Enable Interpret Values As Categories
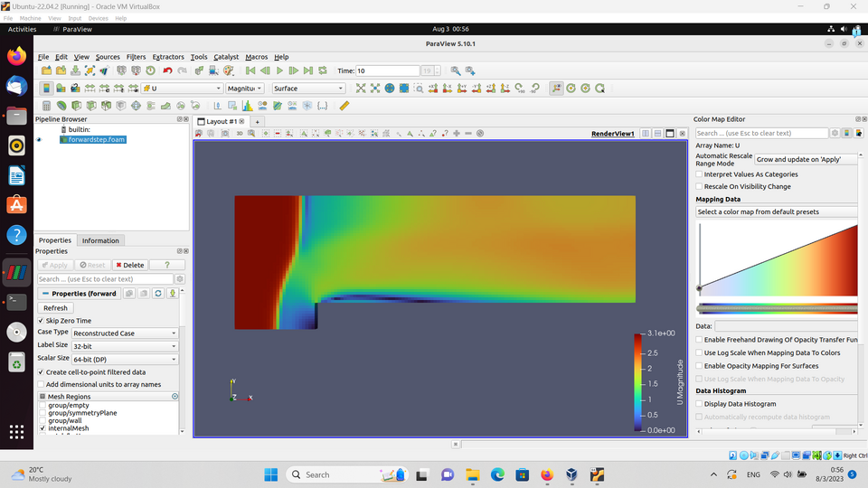This screenshot has width=868, height=488. (699, 174)
